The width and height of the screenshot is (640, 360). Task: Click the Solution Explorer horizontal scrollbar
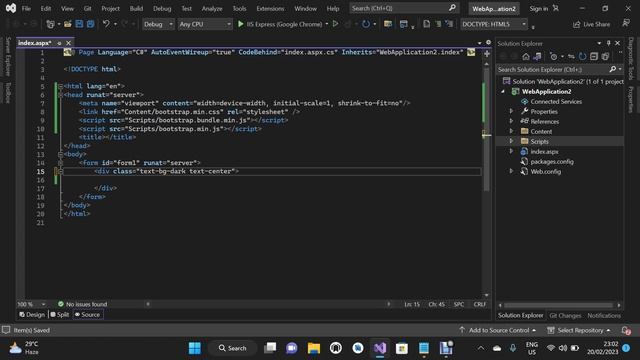[x=559, y=305]
